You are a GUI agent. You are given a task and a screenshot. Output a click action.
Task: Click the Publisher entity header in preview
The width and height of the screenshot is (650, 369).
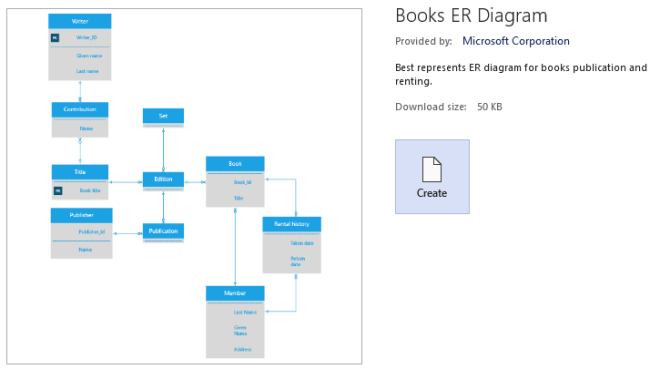coord(82,215)
